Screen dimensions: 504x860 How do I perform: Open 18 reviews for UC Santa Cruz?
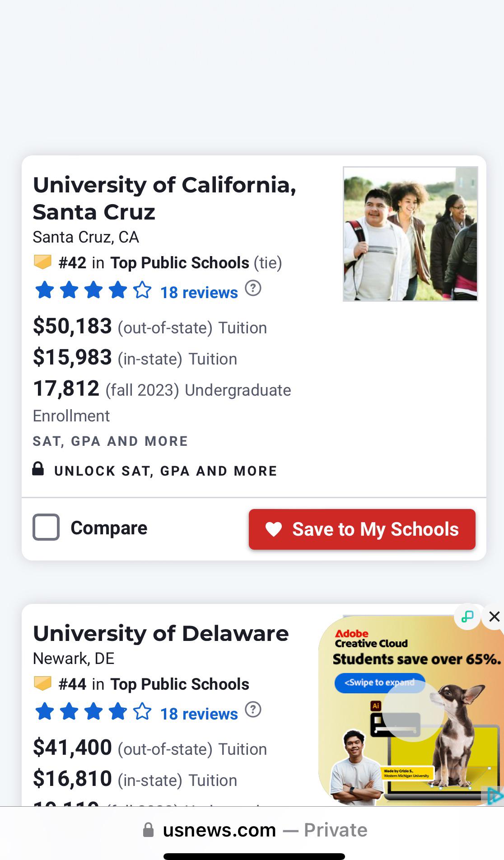[x=199, y=293]
